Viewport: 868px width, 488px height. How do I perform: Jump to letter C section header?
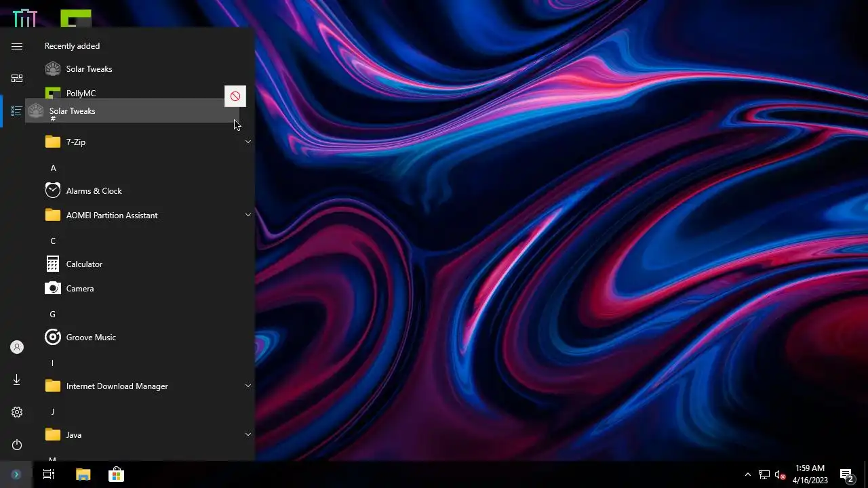53,241
